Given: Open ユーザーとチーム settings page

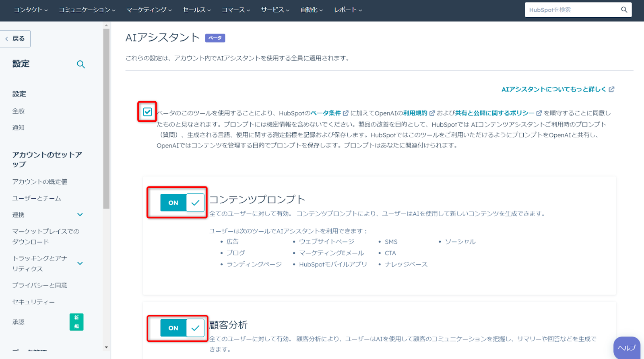Looking at the screenshot, I should (37, 198).
